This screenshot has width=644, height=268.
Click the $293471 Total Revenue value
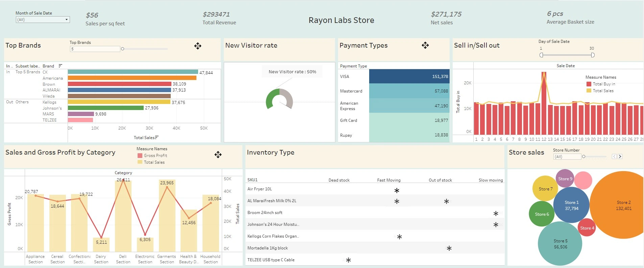[216, 14]
